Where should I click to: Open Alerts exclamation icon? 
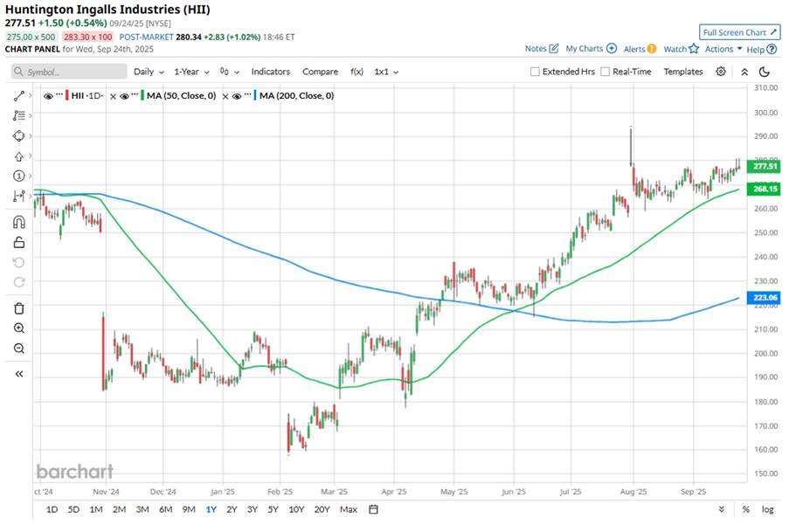click(652, 49)
